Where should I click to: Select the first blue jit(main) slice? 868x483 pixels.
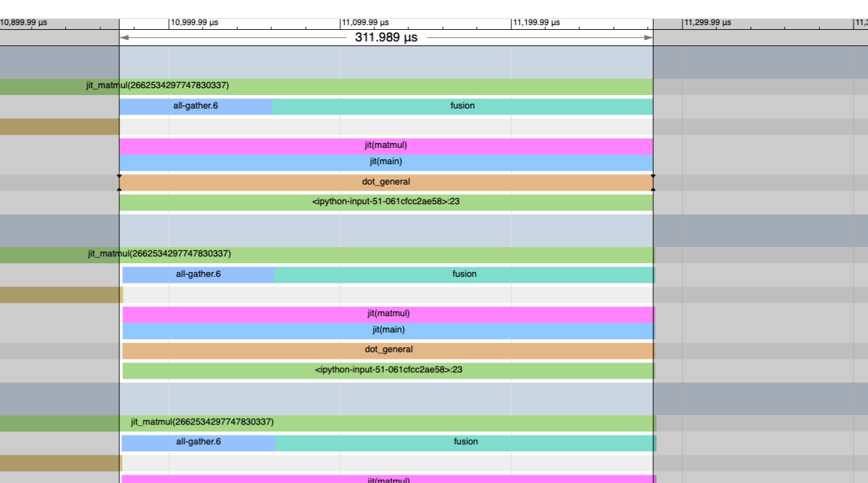(x=386, y=161)
